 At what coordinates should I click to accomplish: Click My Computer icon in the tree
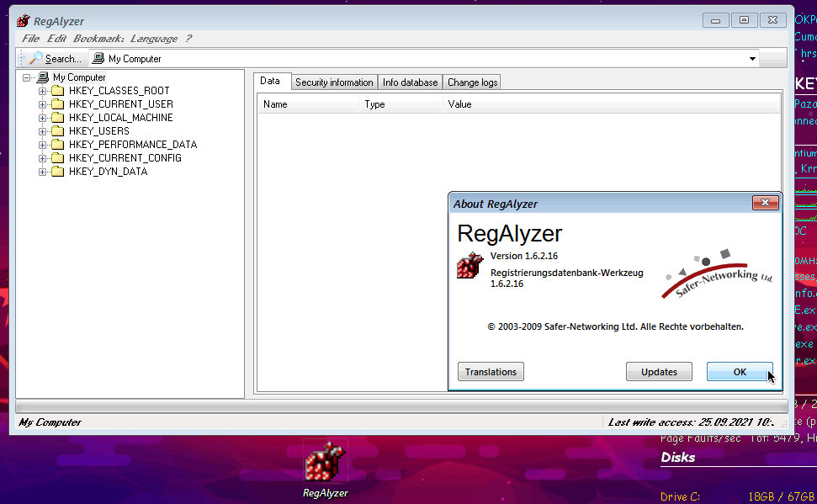point(43,77)
